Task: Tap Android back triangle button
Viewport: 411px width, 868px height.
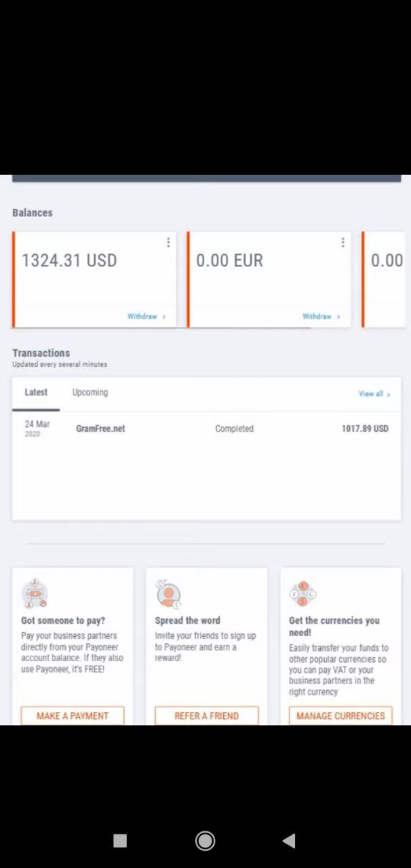Action: click(289, 841)
